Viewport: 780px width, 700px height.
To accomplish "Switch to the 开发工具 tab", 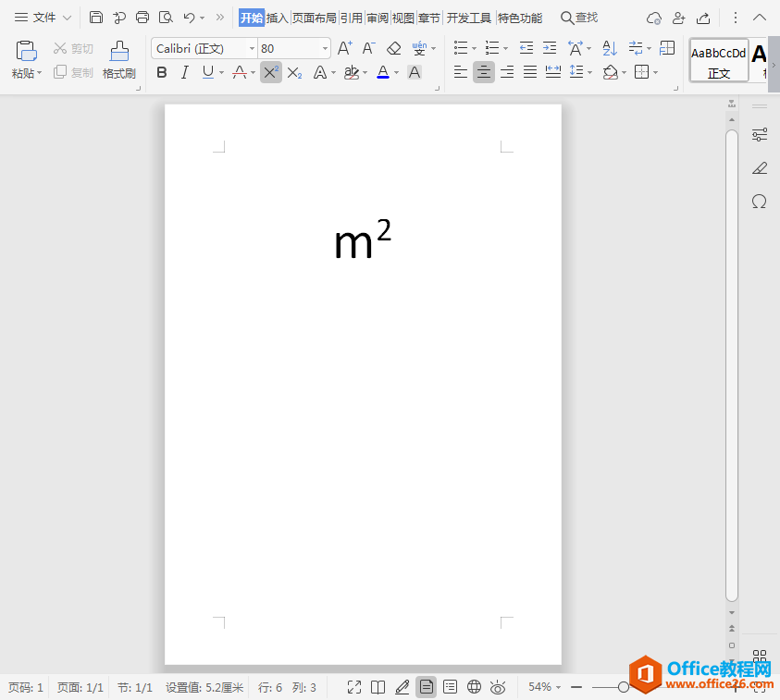I will pyautogui.click(x=468, y=18).
